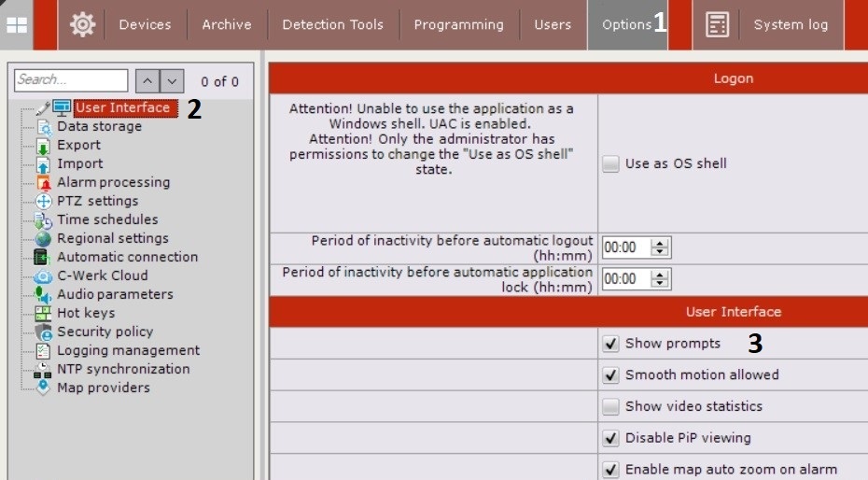This screenshot has height=480, width=868.
Task: Click next search result down arrow
Action: click(x=172, y=81)
